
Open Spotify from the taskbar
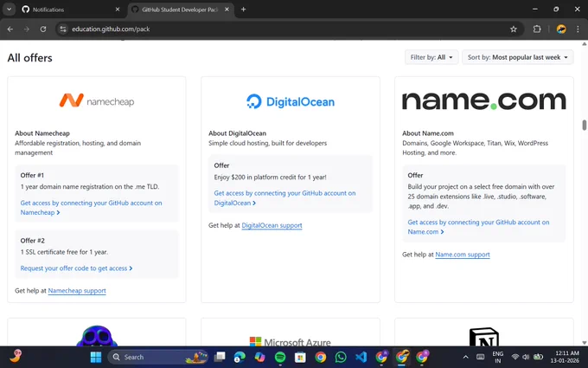[280, 357]
